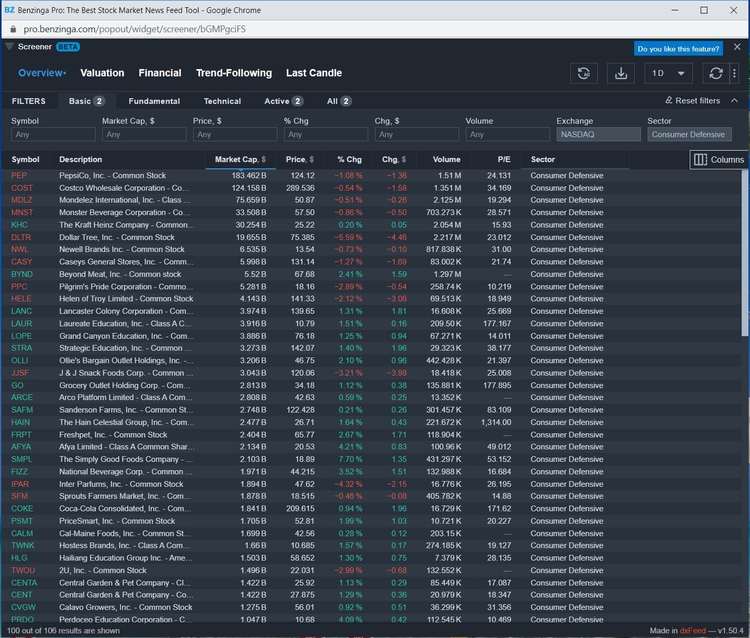Sort by Price column header
This screenshot has height=638, width=750.
pos(300,159)
